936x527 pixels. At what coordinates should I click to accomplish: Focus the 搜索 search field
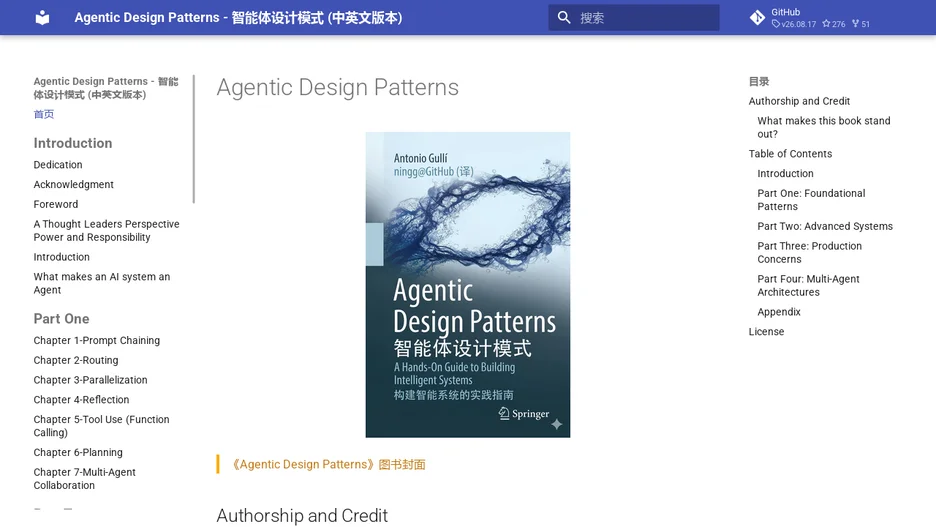634,18
